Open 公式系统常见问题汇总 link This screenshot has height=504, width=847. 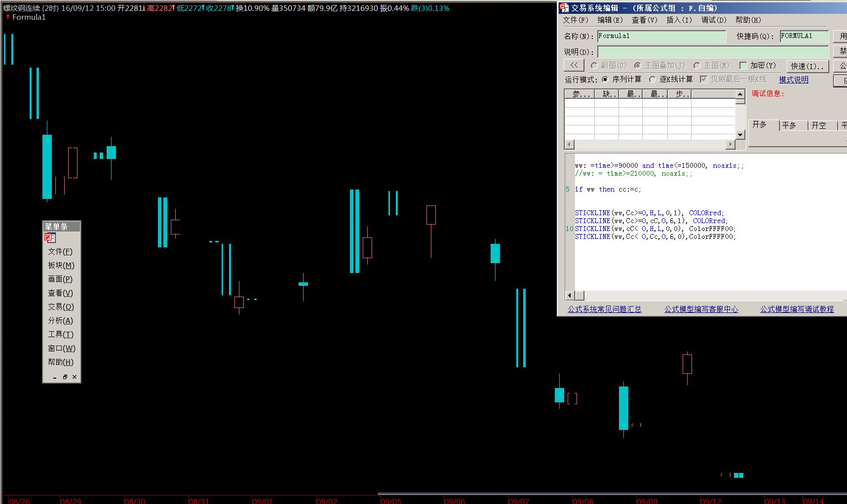[604, 310]
